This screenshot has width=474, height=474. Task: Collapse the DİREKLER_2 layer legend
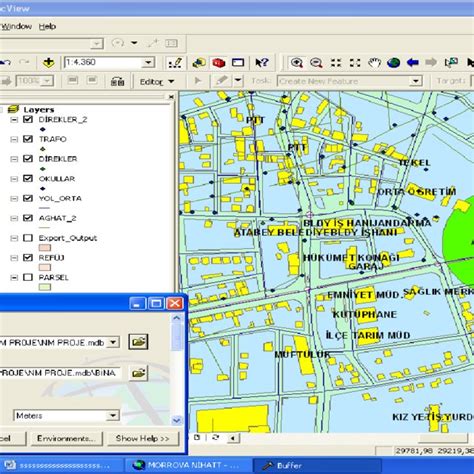coord(14,120)
